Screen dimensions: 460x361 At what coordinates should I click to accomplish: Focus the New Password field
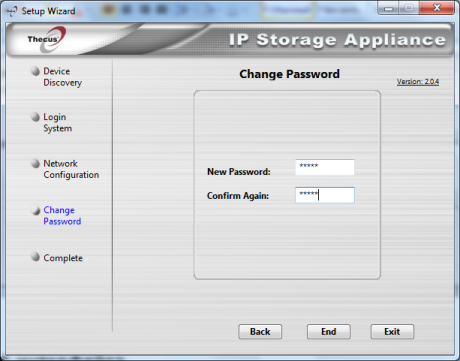point(325,167)
